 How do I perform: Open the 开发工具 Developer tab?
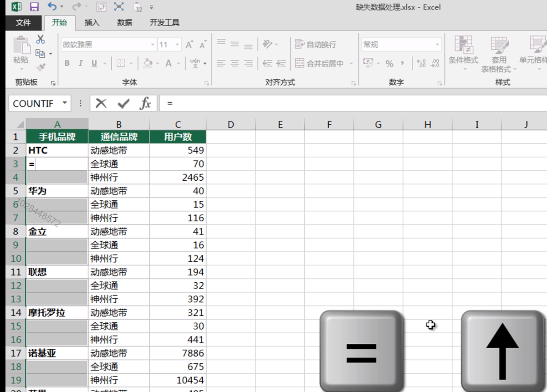tap(165, 21)
